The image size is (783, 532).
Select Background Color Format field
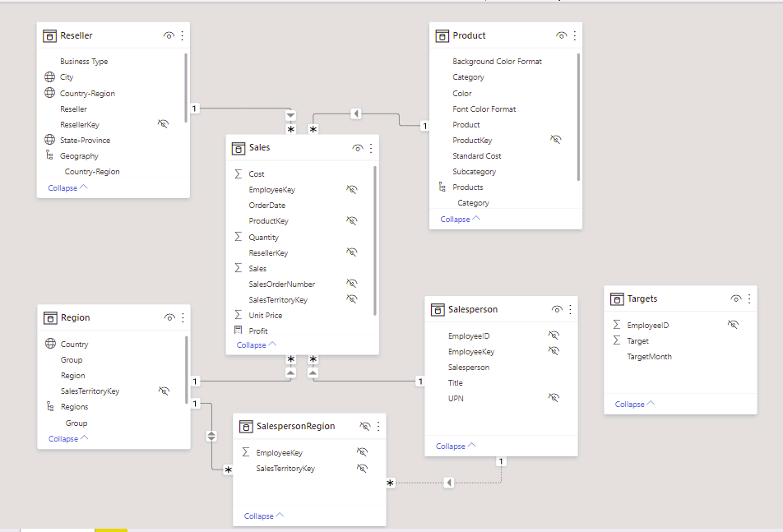(x=497, y=62)
